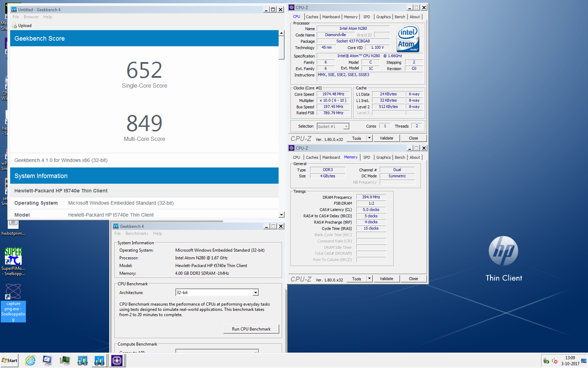Click the CPU-Z chip icon in taskbar
588x368 pixels.
[x=117, y=360]
